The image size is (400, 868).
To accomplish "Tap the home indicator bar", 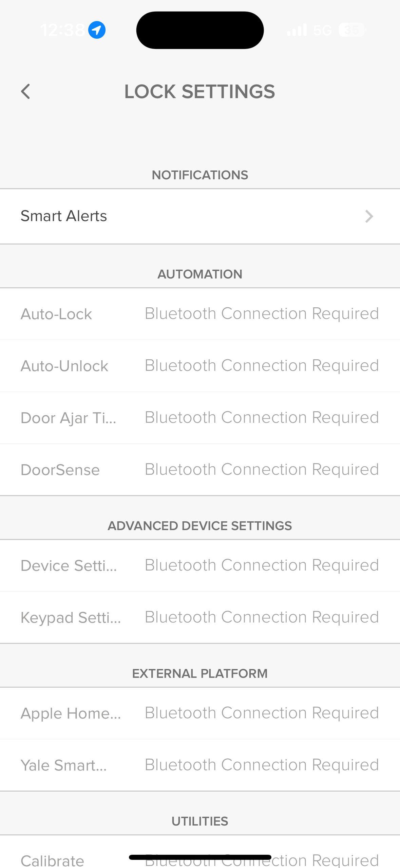I will (x=200, y=857).
